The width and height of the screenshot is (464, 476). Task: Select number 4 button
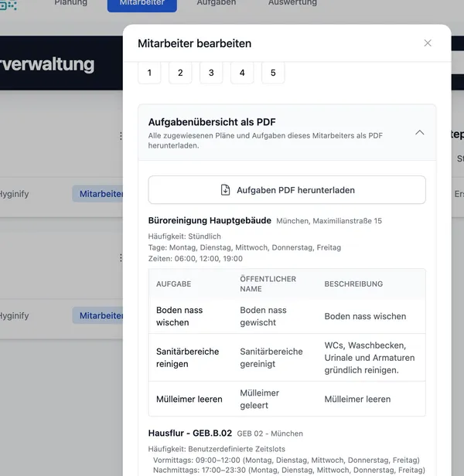(x=242, y=73)
